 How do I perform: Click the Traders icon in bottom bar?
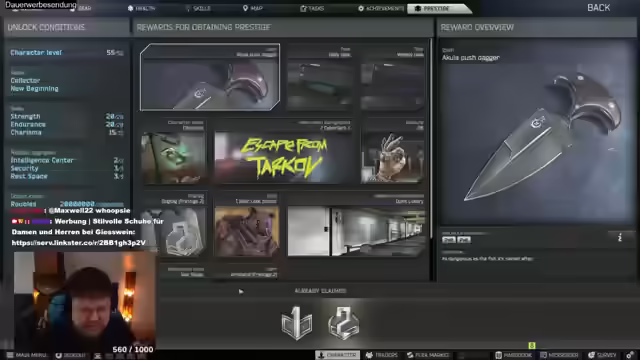[369, 355]
